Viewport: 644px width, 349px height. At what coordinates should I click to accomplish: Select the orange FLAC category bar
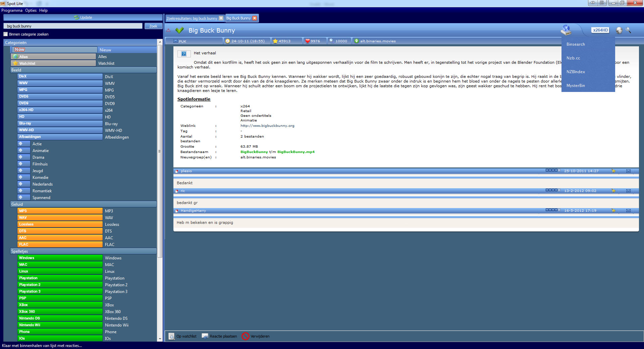click(60, 244)
